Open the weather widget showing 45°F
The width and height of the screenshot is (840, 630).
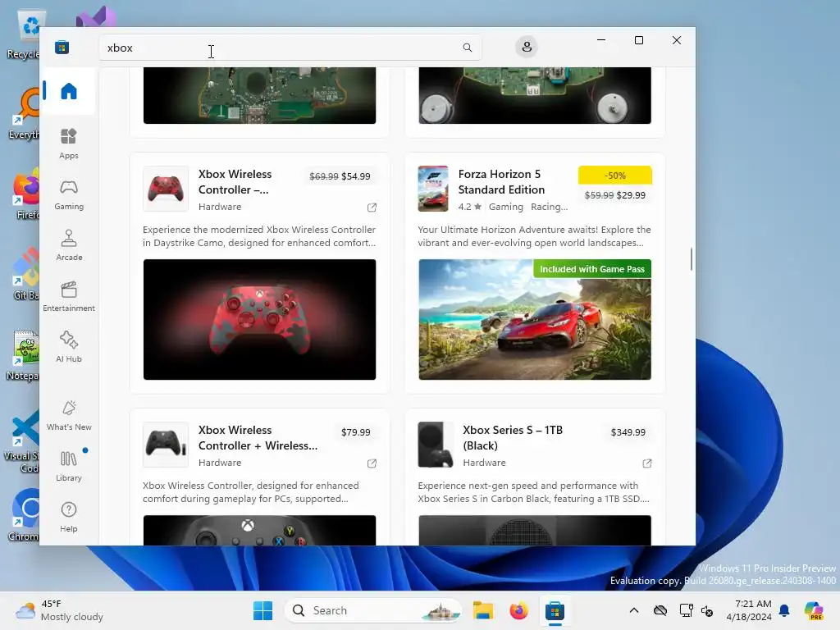59,610
